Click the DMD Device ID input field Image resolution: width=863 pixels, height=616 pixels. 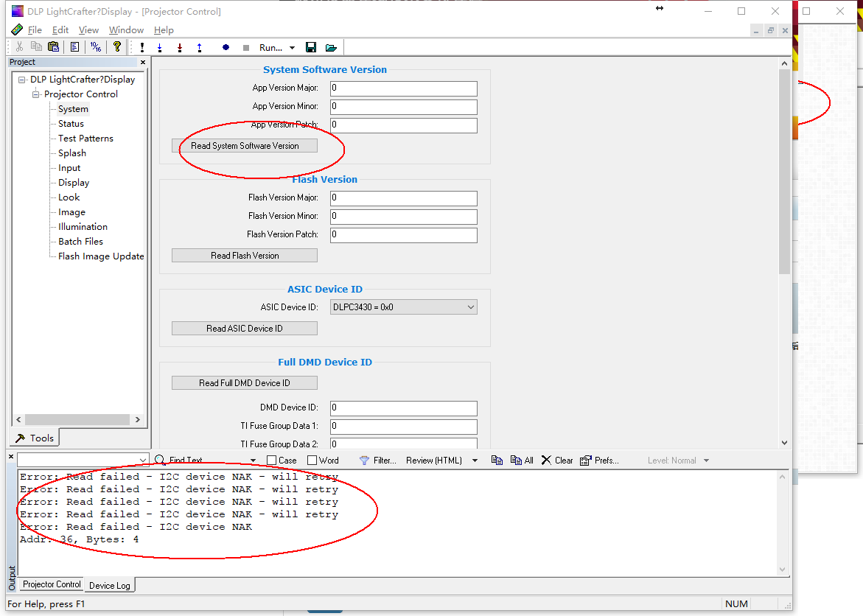click(x=403, y=408)
